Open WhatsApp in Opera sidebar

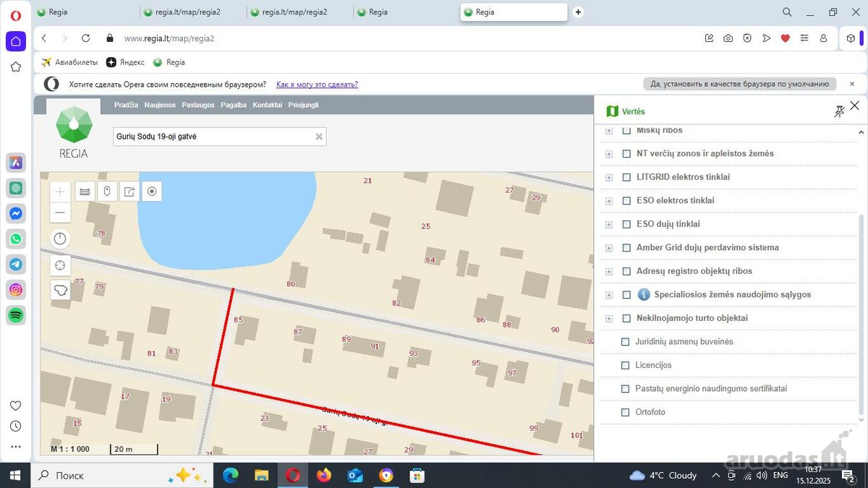point(16,239)
